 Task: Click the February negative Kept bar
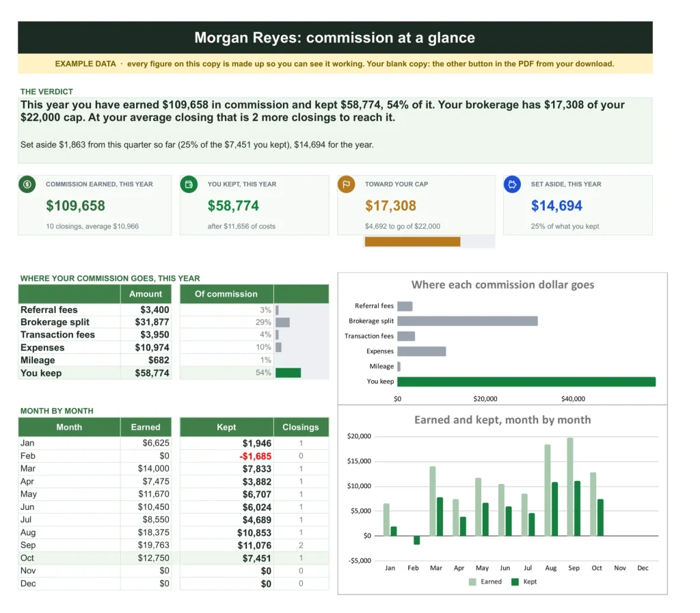point(416,541)
